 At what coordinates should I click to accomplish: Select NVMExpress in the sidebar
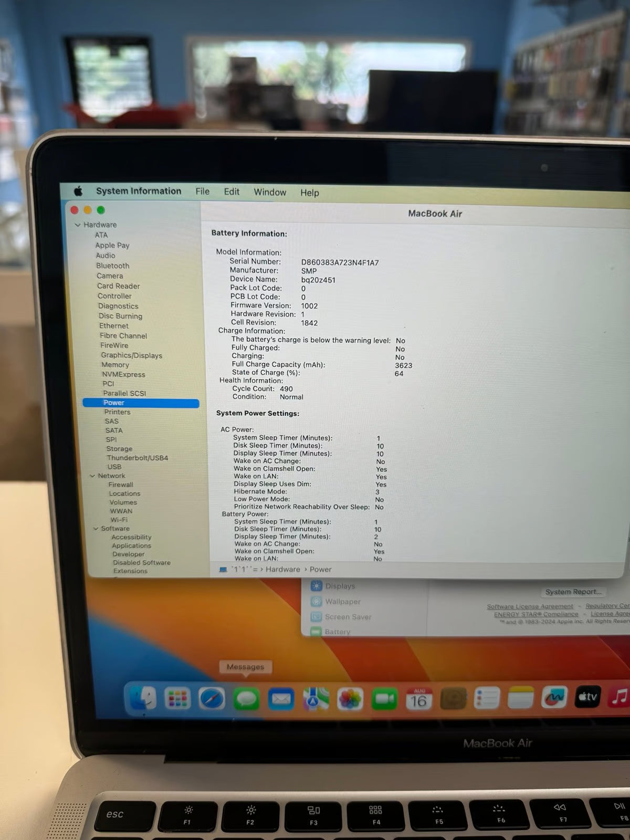click(123, 374)
